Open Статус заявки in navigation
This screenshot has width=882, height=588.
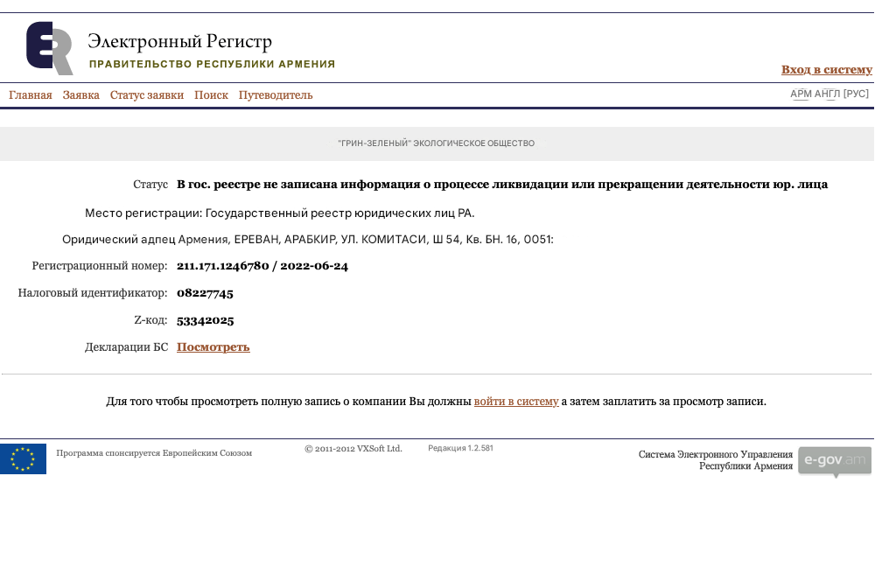tap(147, 95)
